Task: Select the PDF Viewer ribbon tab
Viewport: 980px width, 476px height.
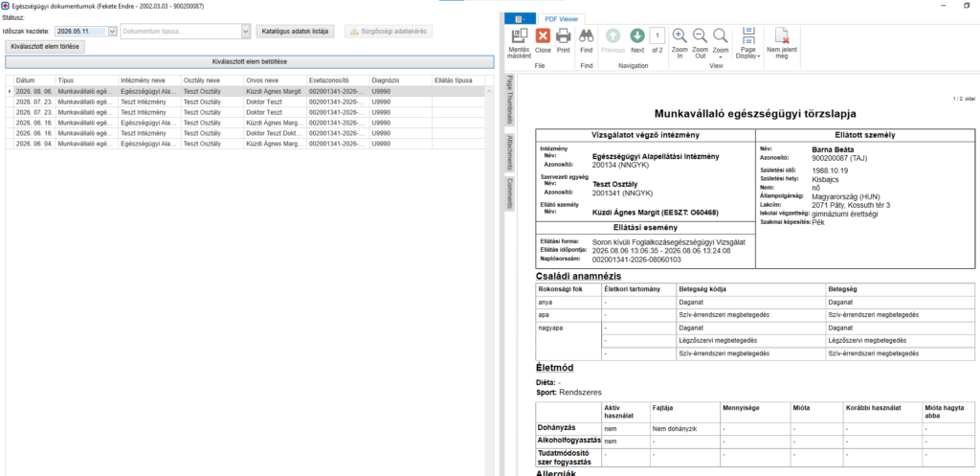Action: point(561,19)
